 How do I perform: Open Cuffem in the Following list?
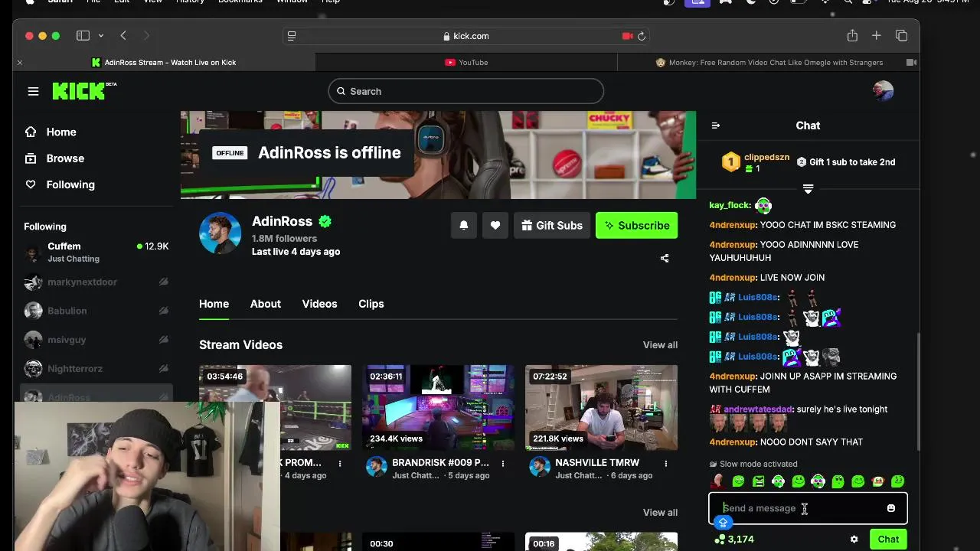pos(96,253)
